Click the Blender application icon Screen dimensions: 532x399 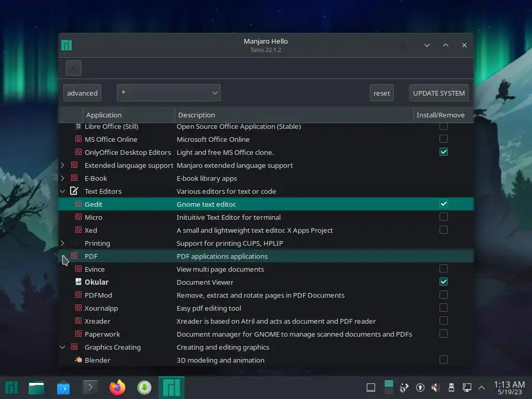(x=78, y=360)
